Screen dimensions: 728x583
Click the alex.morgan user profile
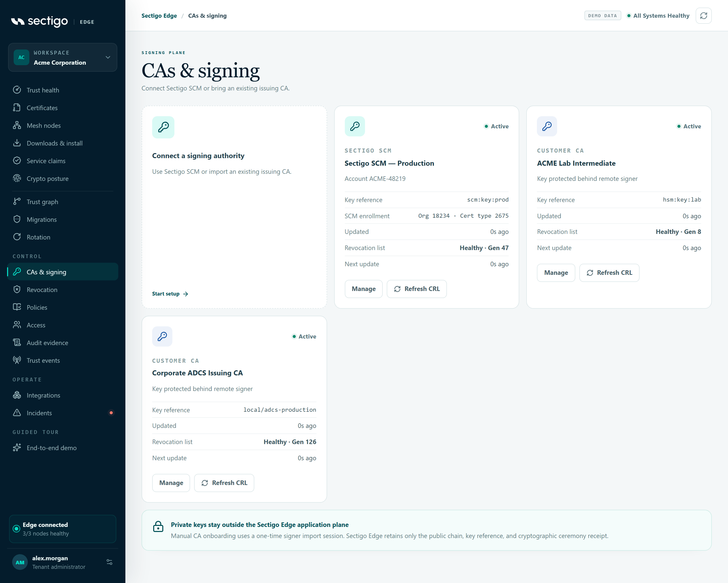pos(62,563)
